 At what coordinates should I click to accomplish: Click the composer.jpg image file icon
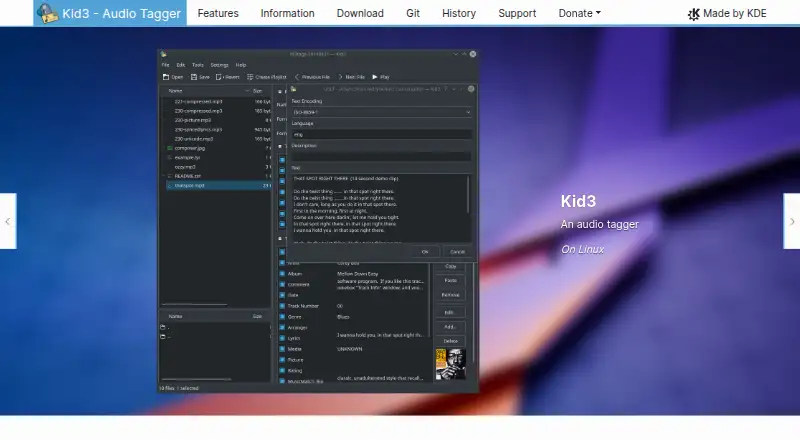click(x=170, y=148)
